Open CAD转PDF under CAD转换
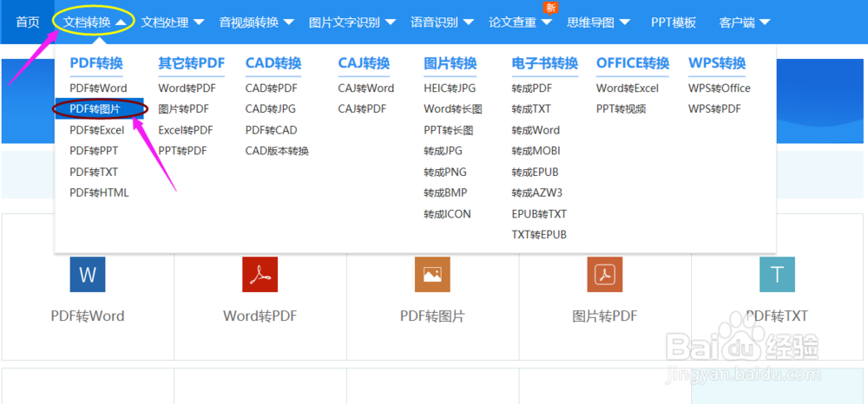 click(271, 88)
